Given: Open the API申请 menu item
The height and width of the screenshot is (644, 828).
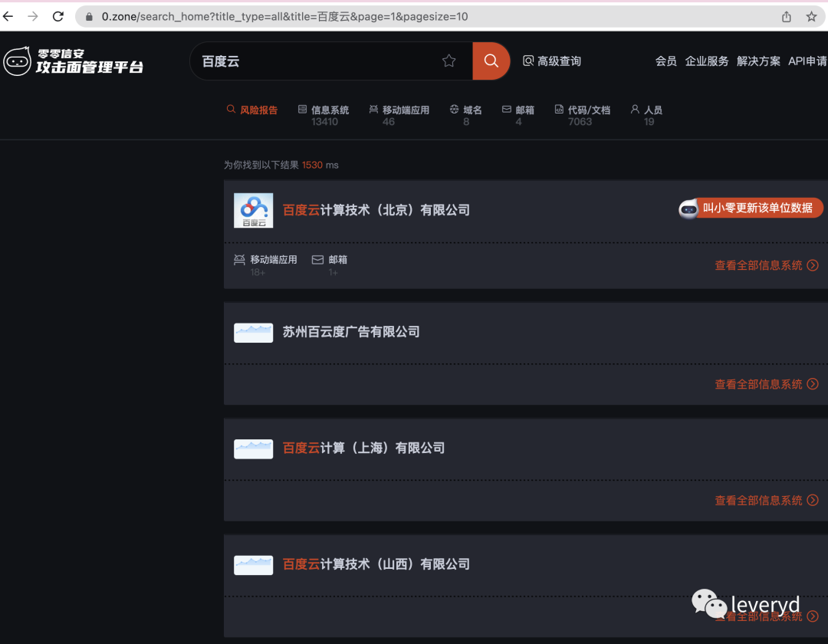Looking at the screenshot, I should [x=807, y=61].
